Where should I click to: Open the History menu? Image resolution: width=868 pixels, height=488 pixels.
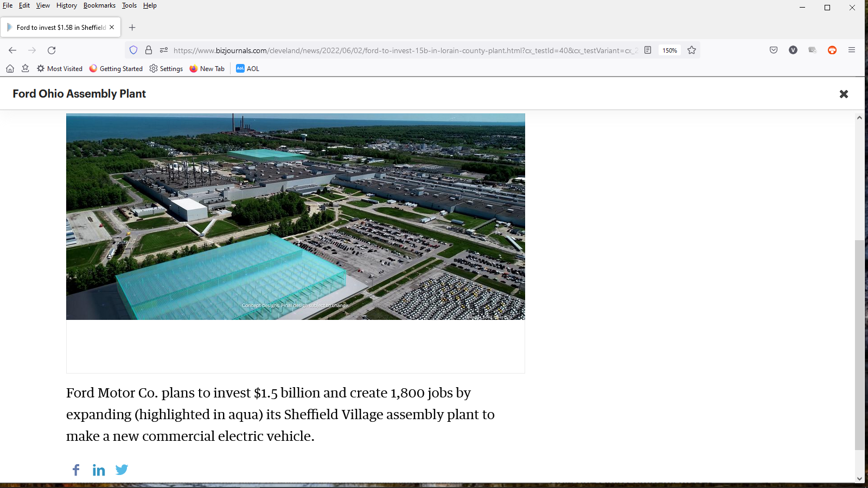click(x=67, y=5)
